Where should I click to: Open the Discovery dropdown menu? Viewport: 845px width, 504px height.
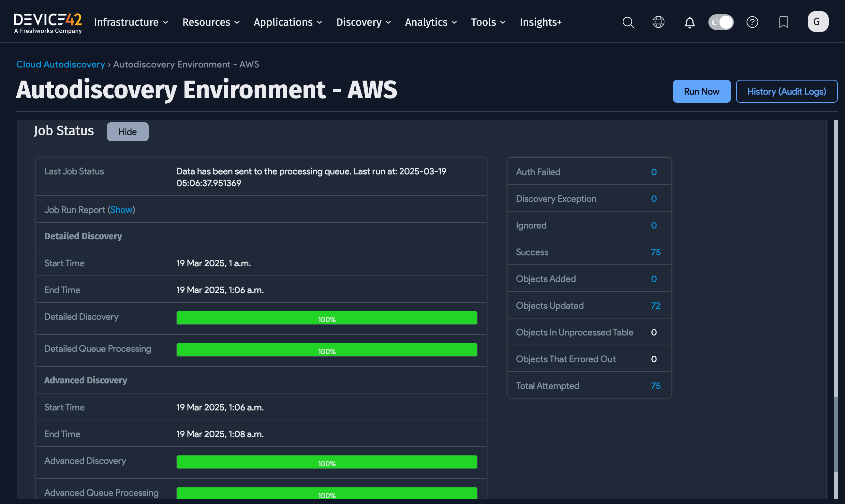[x=363, y=22]
